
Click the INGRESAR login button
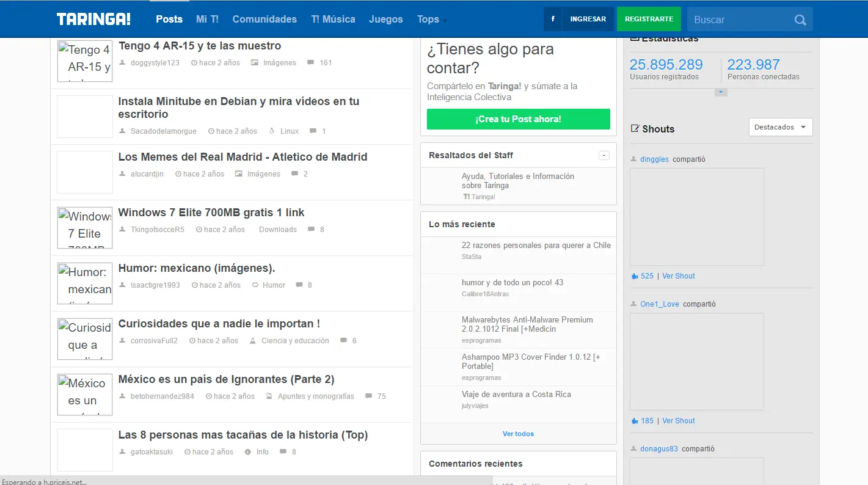pyautogui.click(x=588, y=19)
